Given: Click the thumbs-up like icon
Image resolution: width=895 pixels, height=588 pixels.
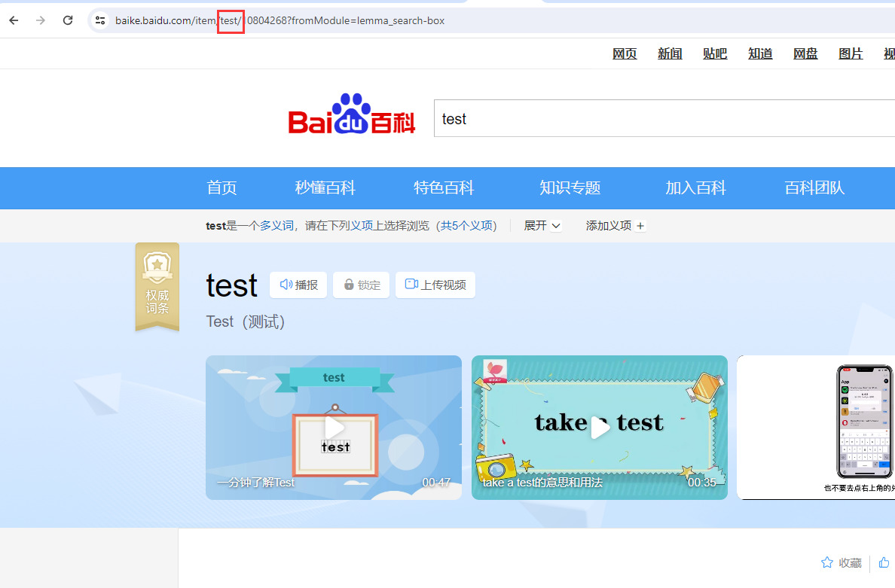Looking at the screenshot, I should click(x=884, y=563).
